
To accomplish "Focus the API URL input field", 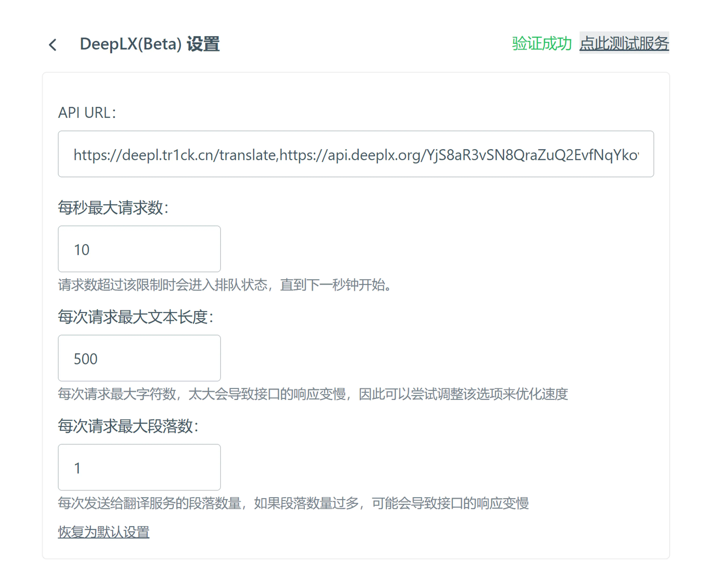I will 355,154.
